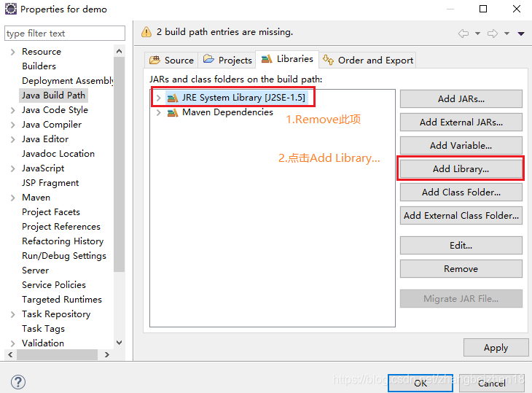Select Builders in the property tree
Image resolution: width=532 pixels, height=393 pixels.
click(39, 66)
